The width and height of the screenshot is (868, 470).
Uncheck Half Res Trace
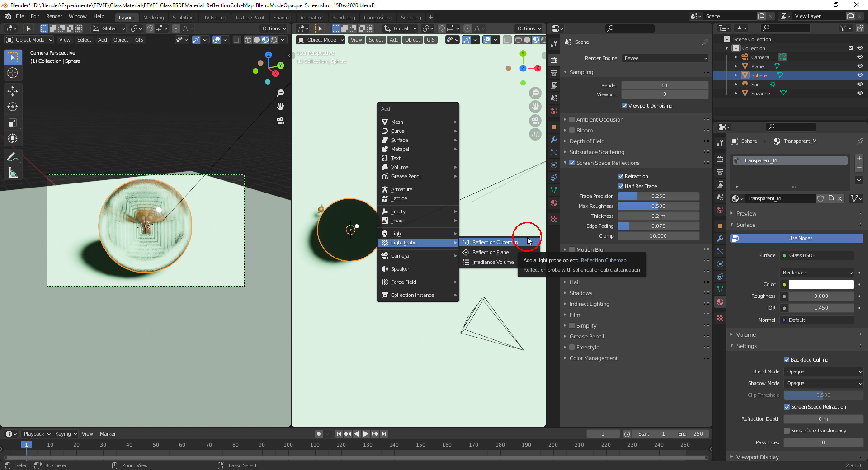621,186
